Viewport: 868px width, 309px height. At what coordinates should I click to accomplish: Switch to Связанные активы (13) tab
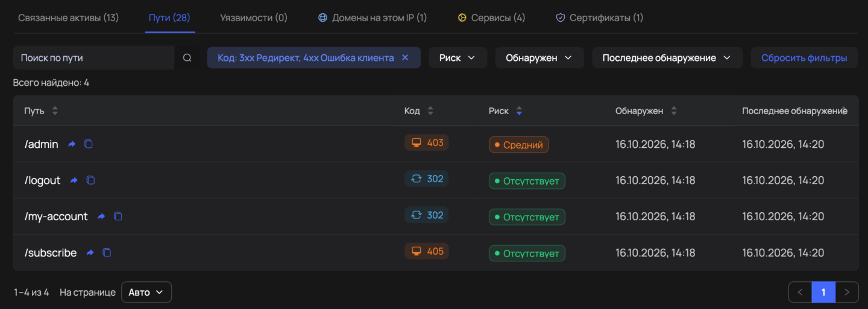pyautogui.click(x=69, y=18)
